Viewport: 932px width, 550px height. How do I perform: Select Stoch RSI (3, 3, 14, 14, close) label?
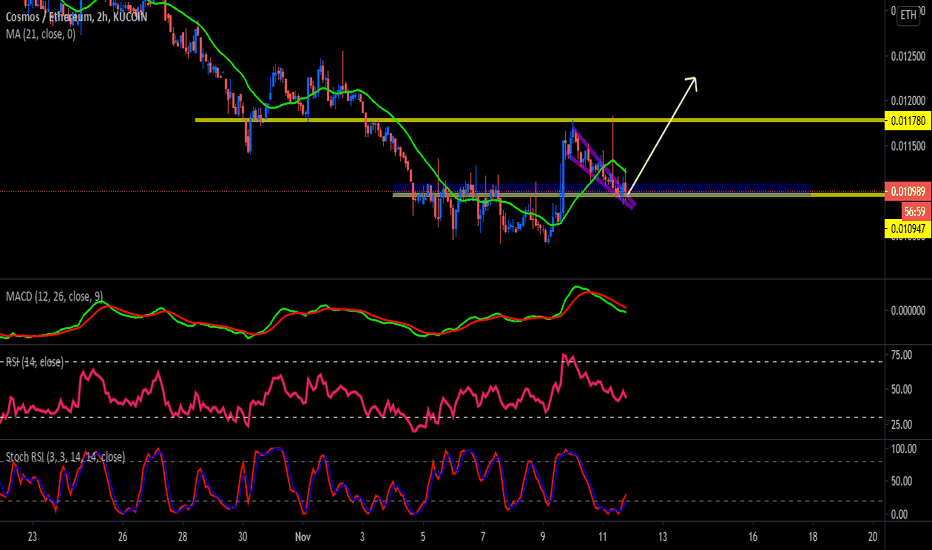[x=65, y=457]
